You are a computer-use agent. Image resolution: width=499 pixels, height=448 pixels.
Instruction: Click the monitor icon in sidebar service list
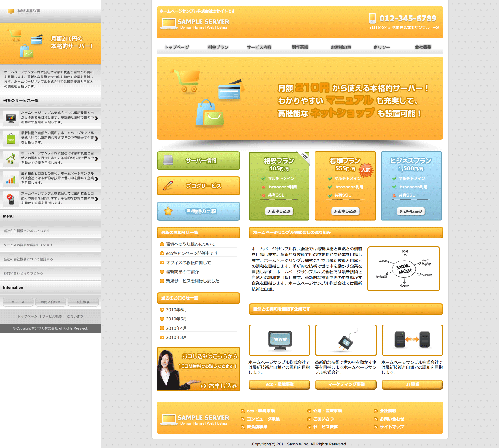(11, 118)
